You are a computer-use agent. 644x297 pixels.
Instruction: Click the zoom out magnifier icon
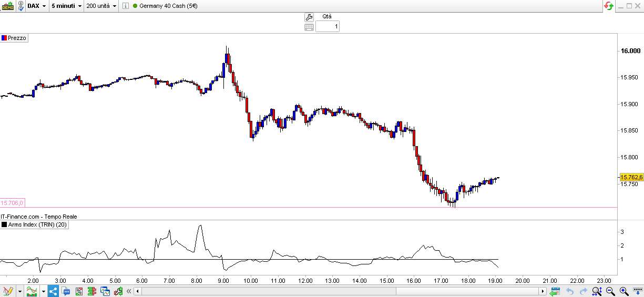point(610,291)
